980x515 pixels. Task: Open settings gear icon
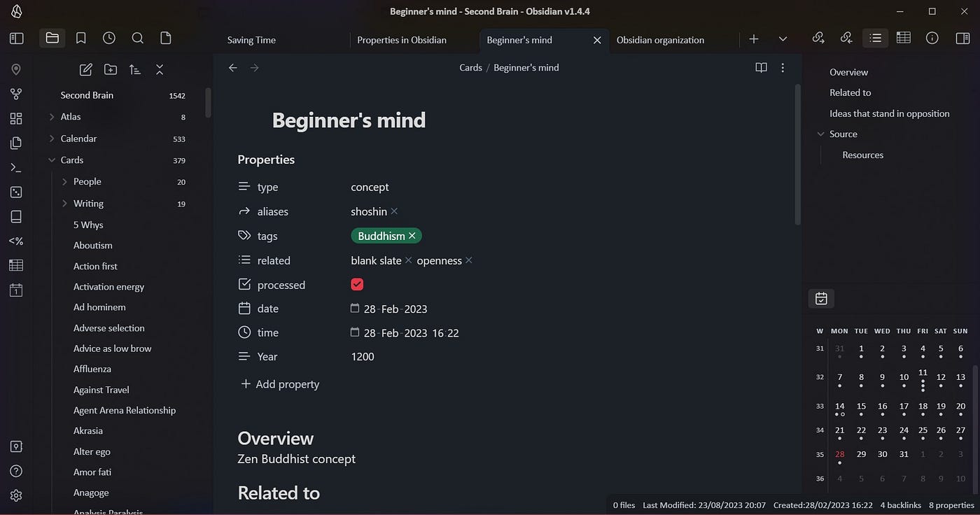[x=16, y=495]
